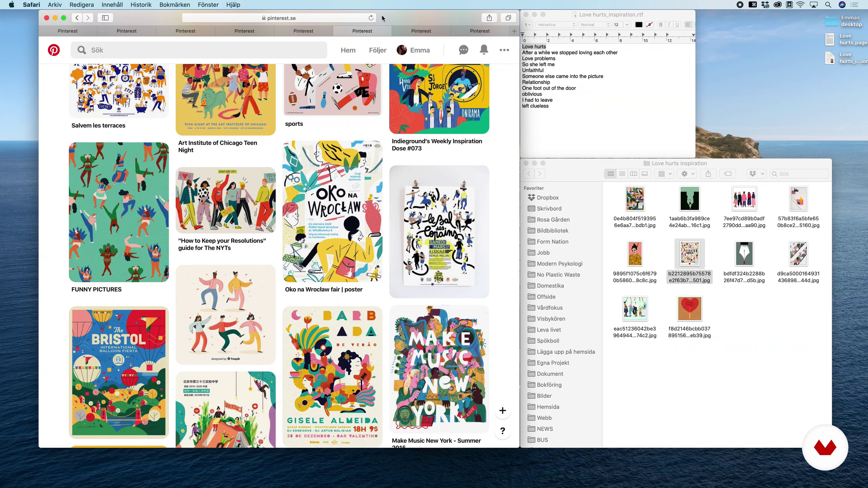Show all tabs overview in Safari
This screenshot has width=868, height=488.
click(x=508, y=18)
